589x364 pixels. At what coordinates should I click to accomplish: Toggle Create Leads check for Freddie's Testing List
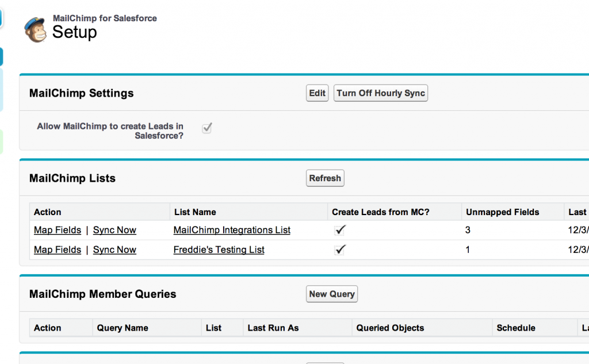339,250
